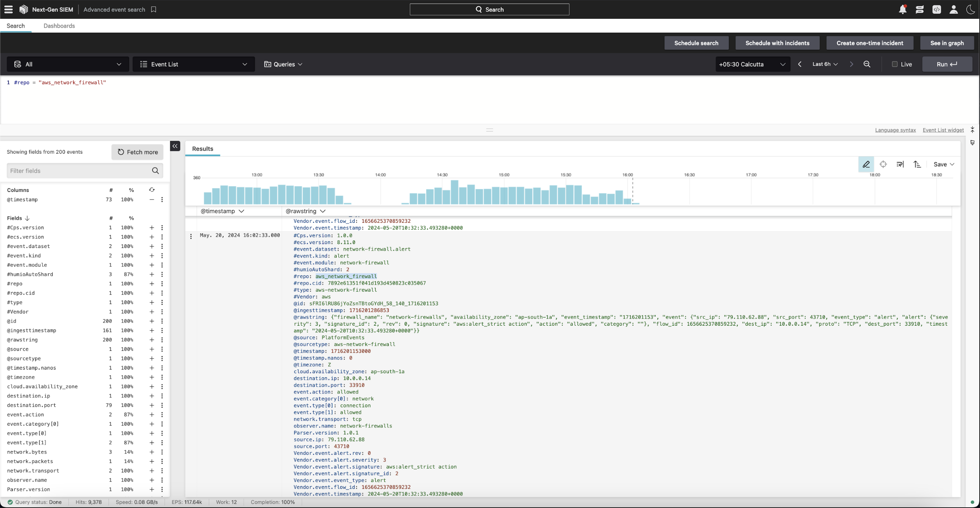Open the Event List widget dropdown
The height and width of the screenshot is (508, 980).
tap(193, 64)
